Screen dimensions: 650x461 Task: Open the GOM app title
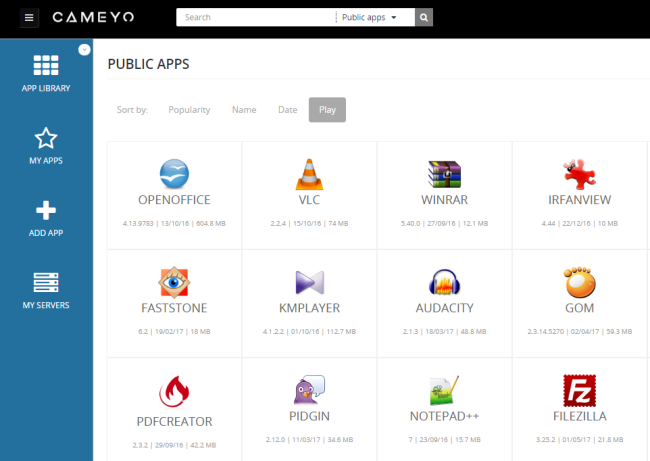tap(580, 308)
